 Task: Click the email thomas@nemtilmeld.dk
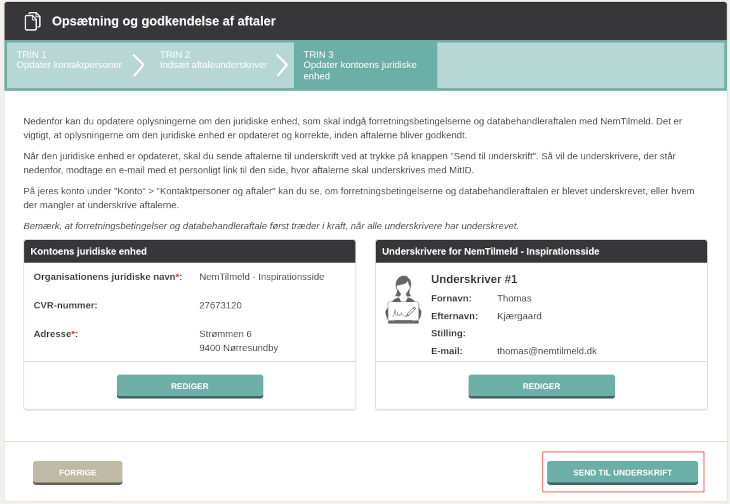(547, 351)
